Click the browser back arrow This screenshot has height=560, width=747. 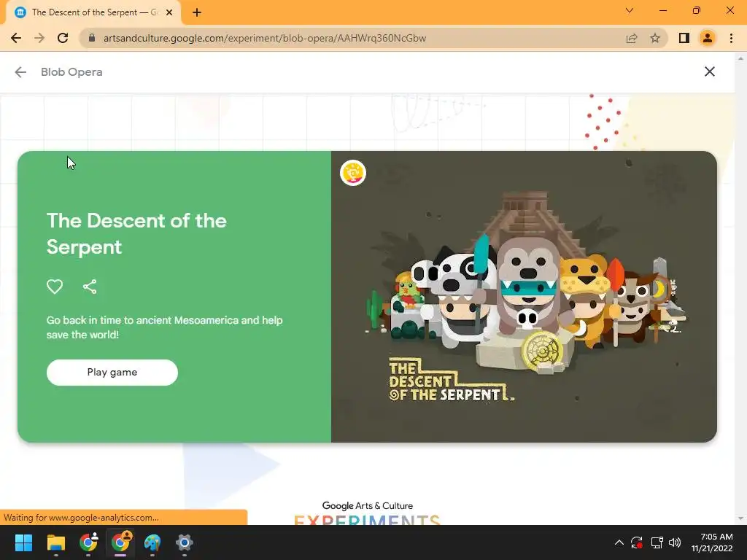pos(16,38)
